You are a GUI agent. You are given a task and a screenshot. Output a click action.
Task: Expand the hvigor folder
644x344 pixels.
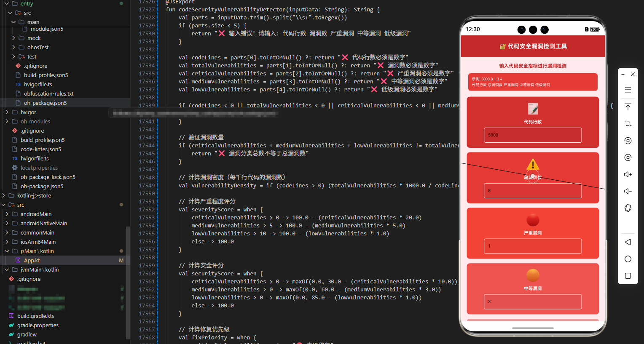(x=7, y=112)
